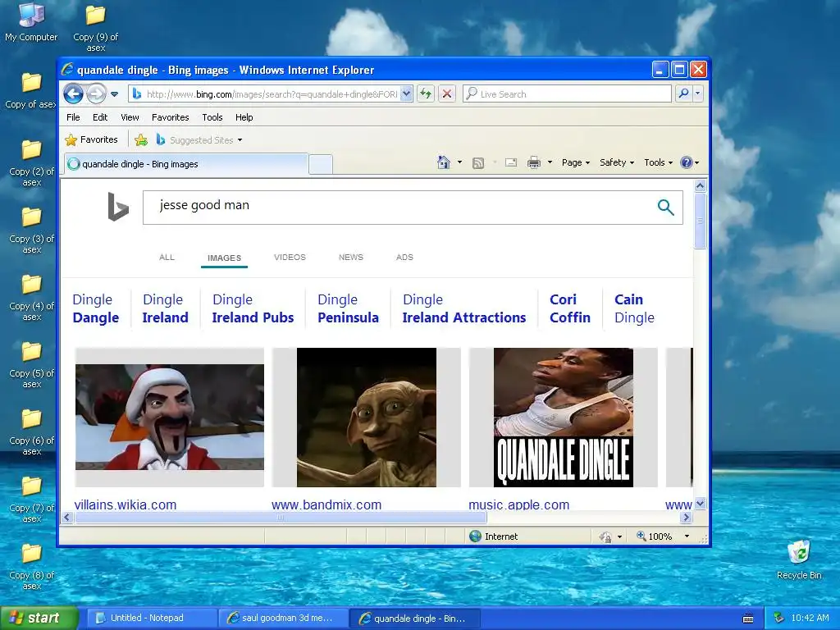Switch to the ADS tab

click(x=404, y=257)
